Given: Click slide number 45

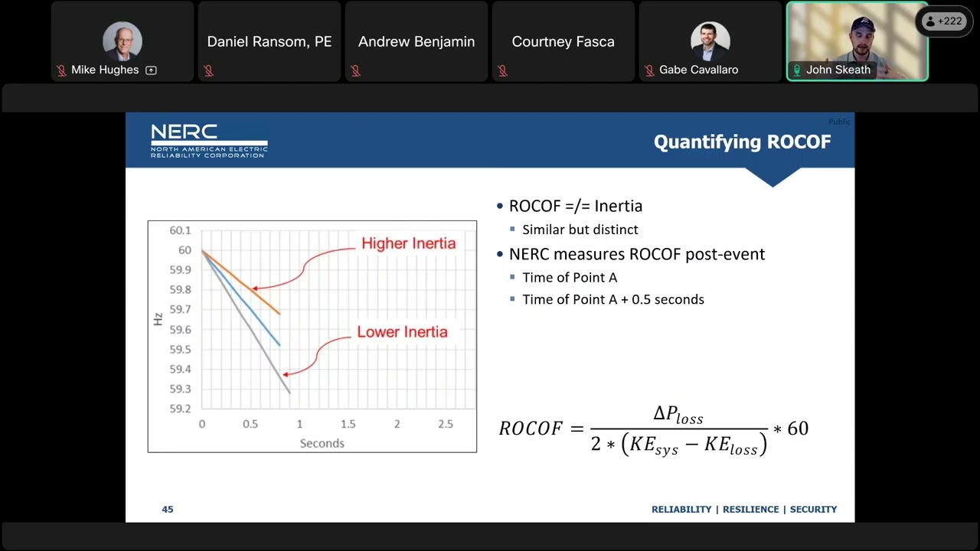Looking at the screenshot, I should 168,509.
